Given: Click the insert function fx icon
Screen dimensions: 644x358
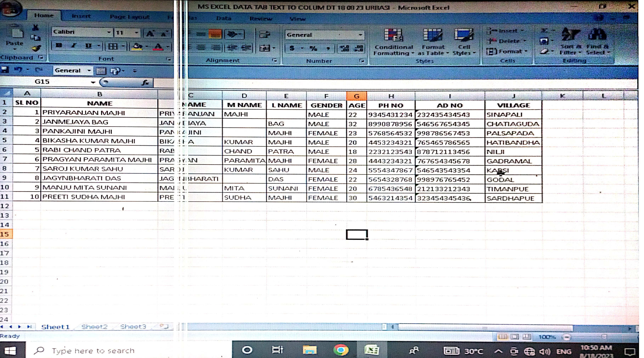Looking at the screenshot, I should pyautogui.click(x=145, y=82).
